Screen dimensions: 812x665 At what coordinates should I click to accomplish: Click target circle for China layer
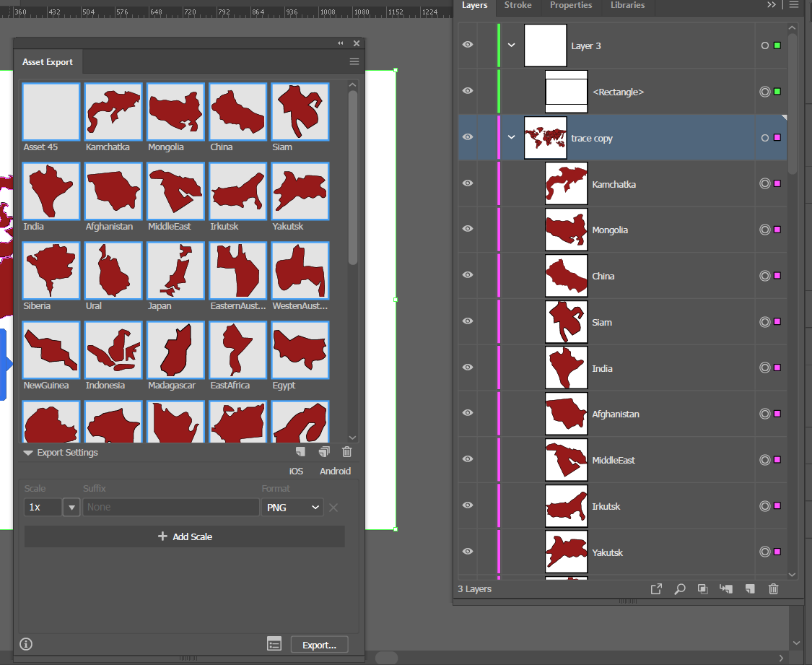[x=765, y=276]
